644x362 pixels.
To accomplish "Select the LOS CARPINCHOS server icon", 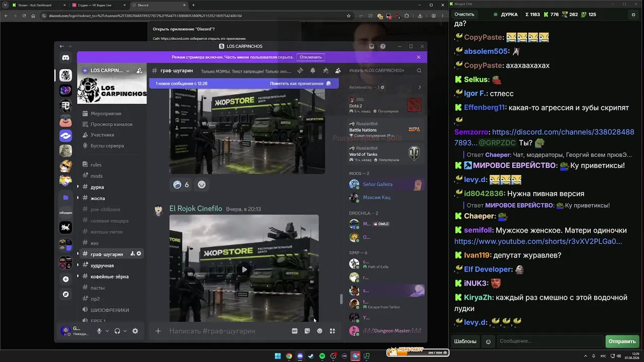I will point(65,75).
